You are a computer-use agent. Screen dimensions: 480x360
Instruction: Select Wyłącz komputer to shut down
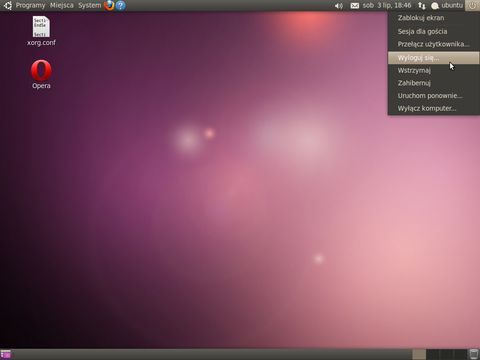point(434,108)
